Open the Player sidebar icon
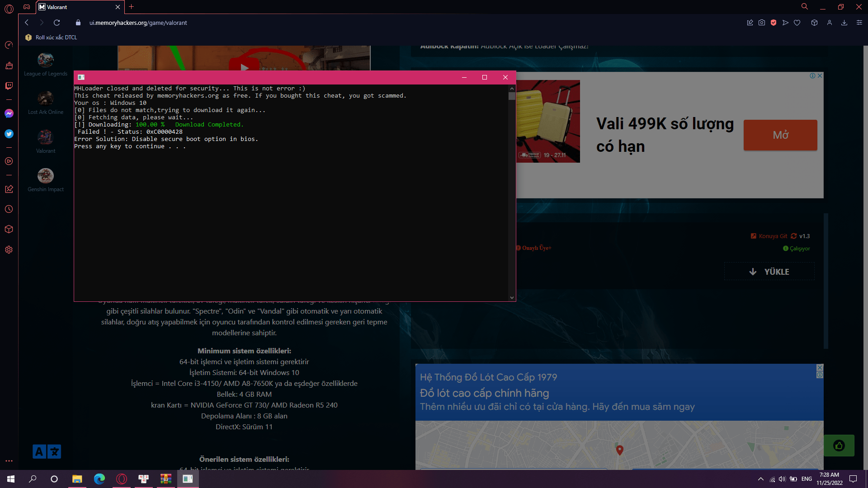This screenshot has height=488, width=868. (x=9, y=161)
